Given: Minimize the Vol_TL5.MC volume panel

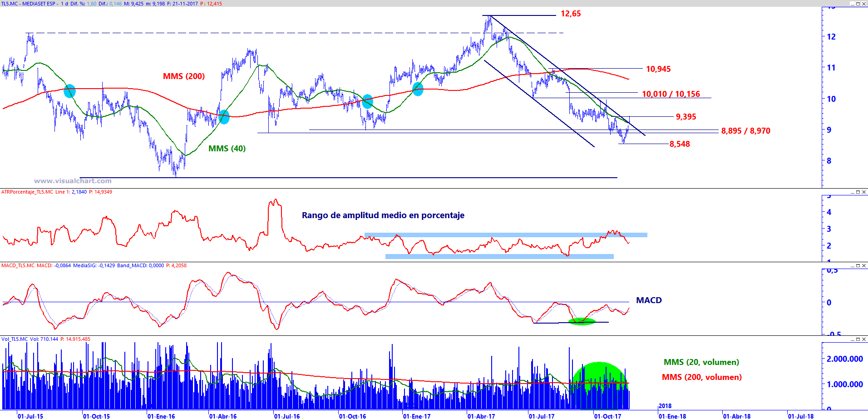Looking at the screenshot, I should 852,339.
